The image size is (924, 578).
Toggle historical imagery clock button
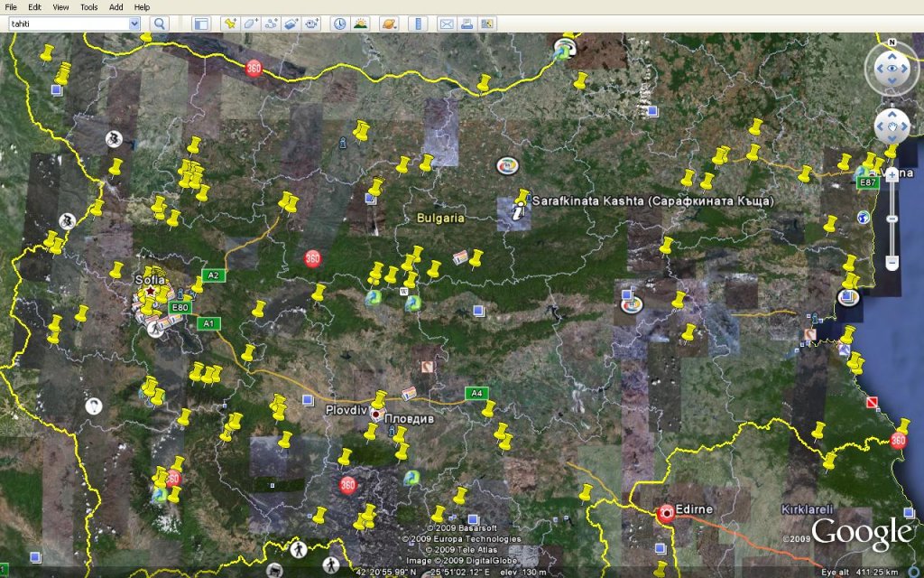340,24
